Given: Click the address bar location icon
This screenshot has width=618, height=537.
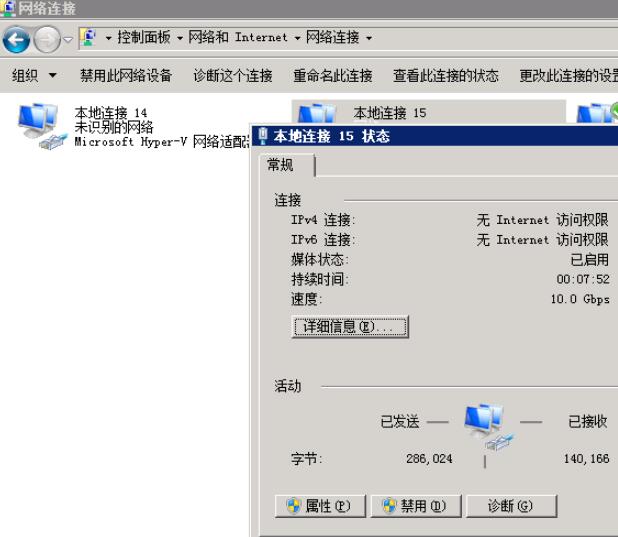Looking at the screenshot, I should pos(89,38).
